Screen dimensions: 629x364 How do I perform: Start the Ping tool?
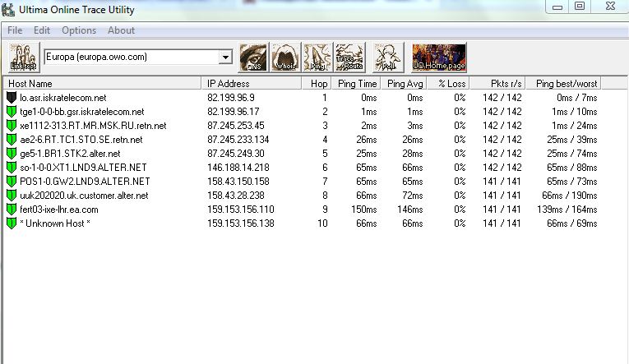click(x=317, y=58)
